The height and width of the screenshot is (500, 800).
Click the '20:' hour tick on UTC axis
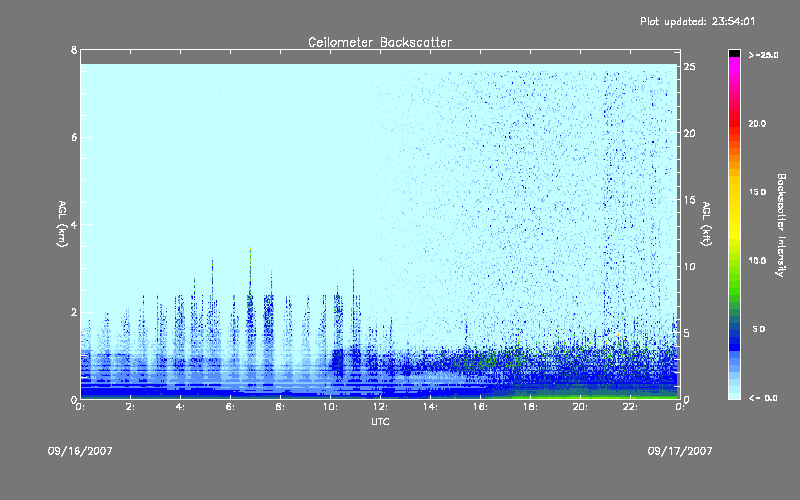[580, 407]
